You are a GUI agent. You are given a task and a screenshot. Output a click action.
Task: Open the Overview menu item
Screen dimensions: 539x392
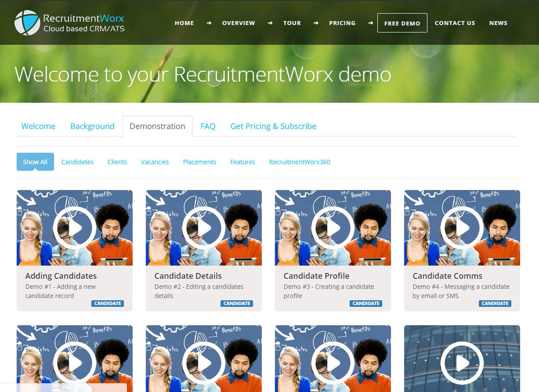(x=239, y=23)
